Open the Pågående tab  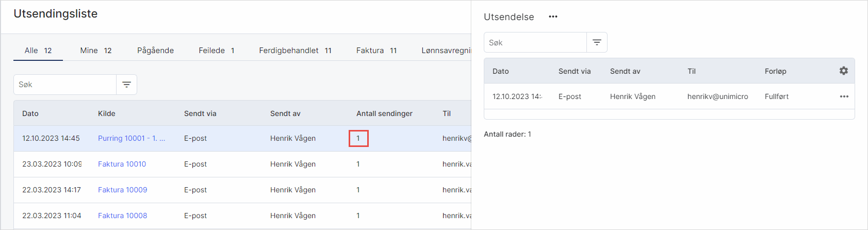point(155,51)
